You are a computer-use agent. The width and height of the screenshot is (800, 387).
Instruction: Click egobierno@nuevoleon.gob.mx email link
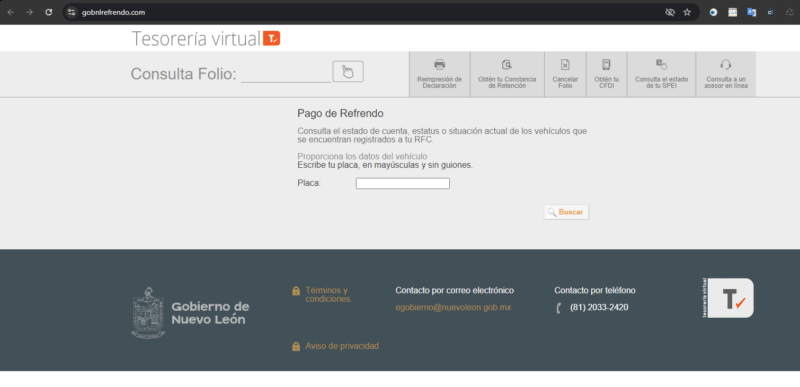[x=453, y=307]
